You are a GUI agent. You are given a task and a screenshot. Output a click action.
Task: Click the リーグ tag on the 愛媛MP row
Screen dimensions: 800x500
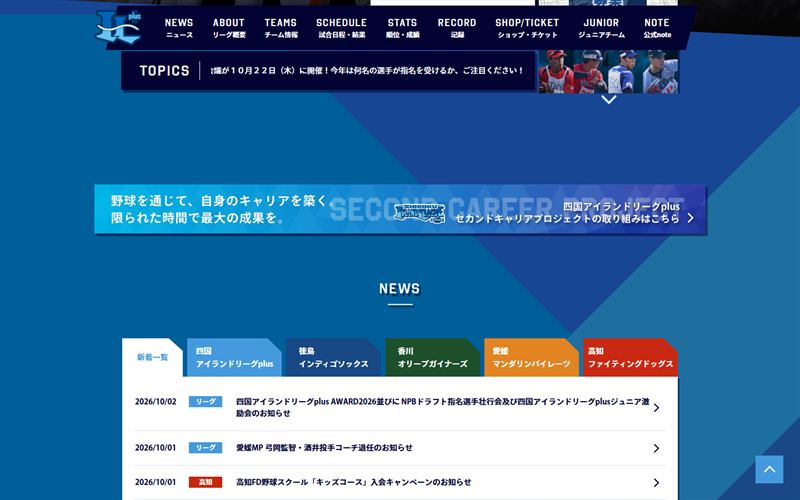click(x=205, y=447)
